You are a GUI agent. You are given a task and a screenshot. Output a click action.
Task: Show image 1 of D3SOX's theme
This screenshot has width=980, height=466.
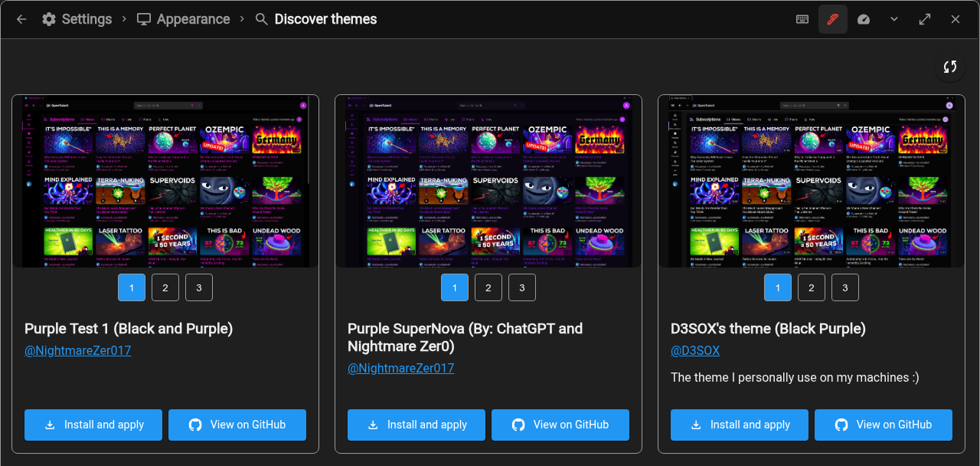tap(778, 287)
